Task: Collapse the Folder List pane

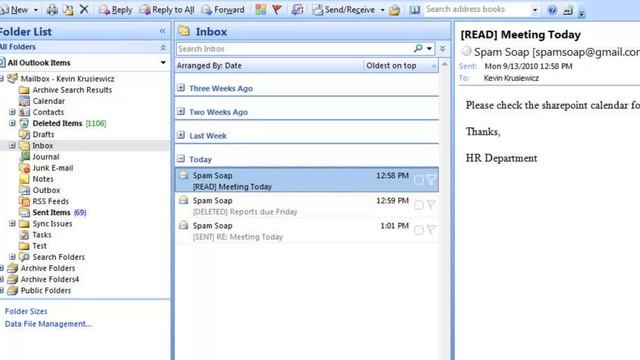Action: (x=162, y=31)
